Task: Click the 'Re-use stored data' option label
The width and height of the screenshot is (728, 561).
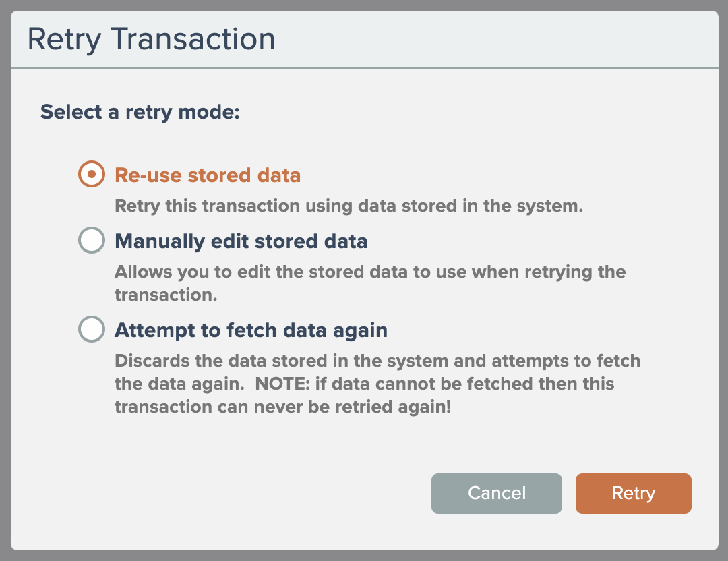Action: 208,175
